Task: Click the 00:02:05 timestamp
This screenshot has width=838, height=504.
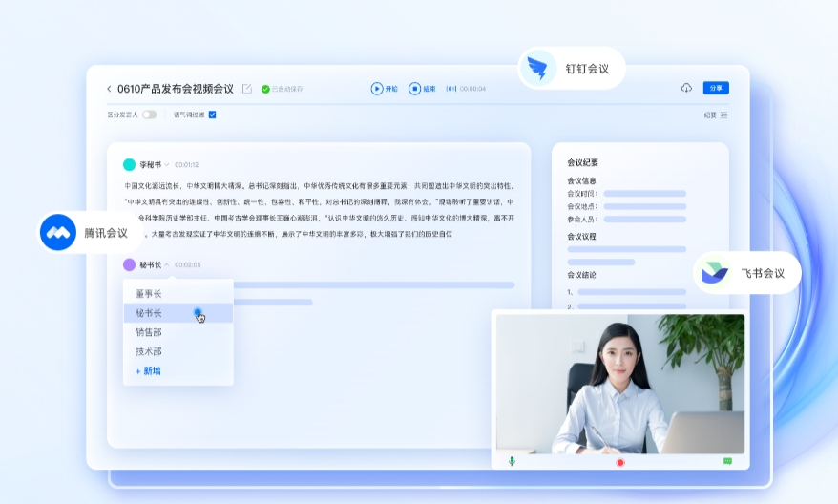Action: pos(188,264)
